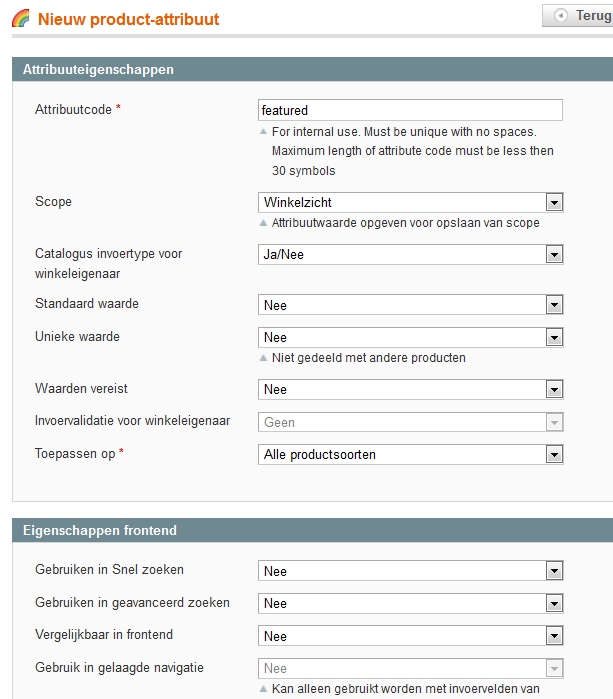Open the Scope dropdown showing Winkelzicht
The height and width of the screenshot is (699, 613).
click(x=411, y=202)
